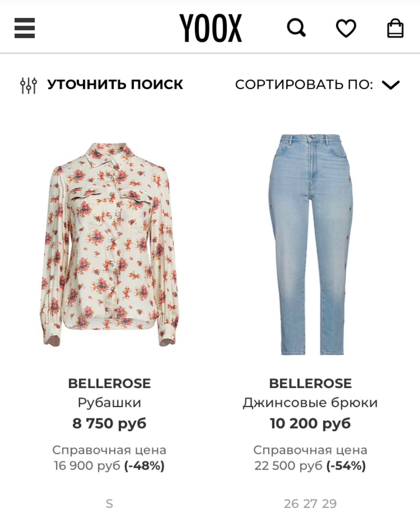Tap the filter sliders icon
Viewport: 420px width, 514px height.
click(x=28, y=85)
